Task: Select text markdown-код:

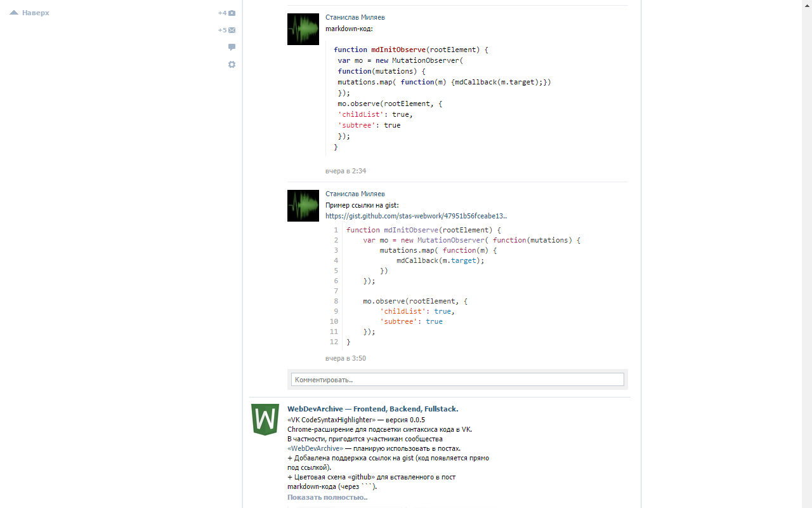Action: click(x=349, y=29)
